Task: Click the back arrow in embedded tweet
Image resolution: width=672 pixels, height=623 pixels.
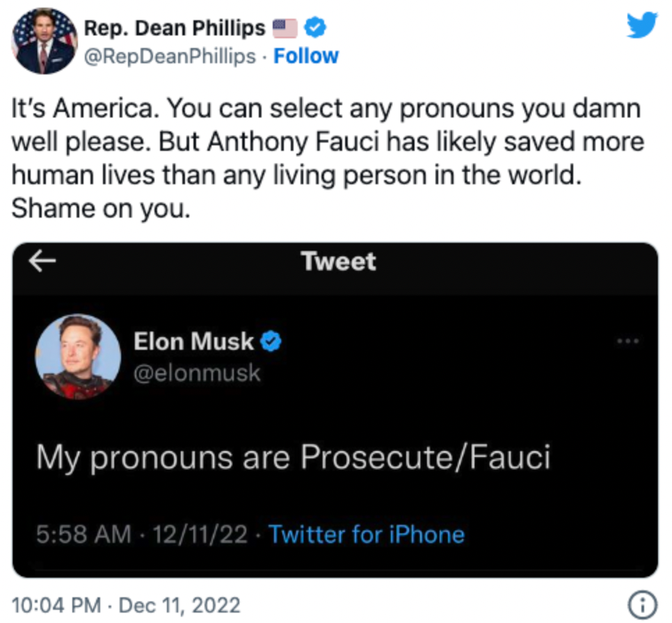Action: click(x=42, y=261)
